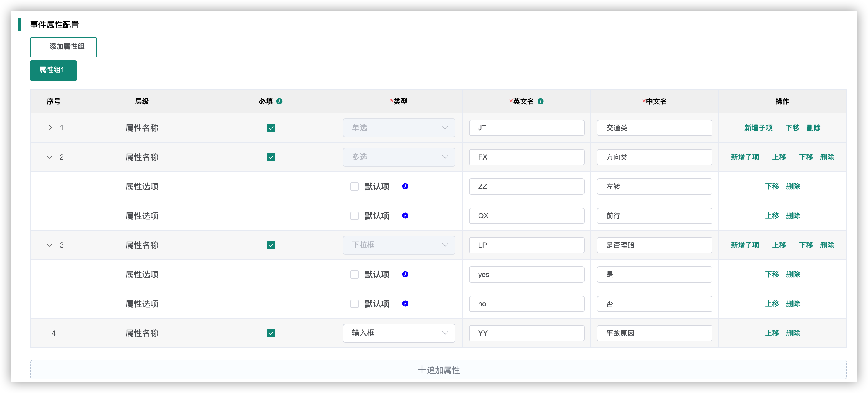Expand row 1 with chevron arrow

(50, 128)
